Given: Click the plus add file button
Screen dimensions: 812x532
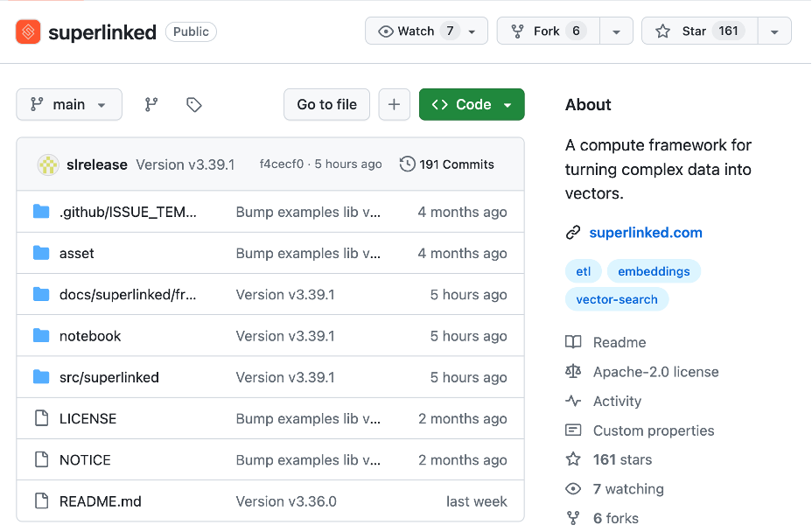Looking at the screenshot, I should click(394, 104).
